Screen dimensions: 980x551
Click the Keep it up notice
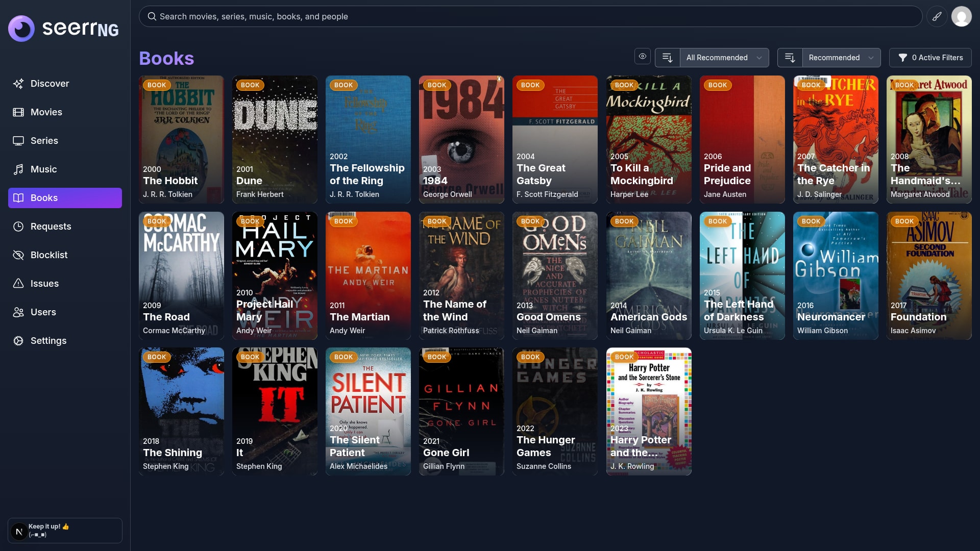(x=65, y=531)
